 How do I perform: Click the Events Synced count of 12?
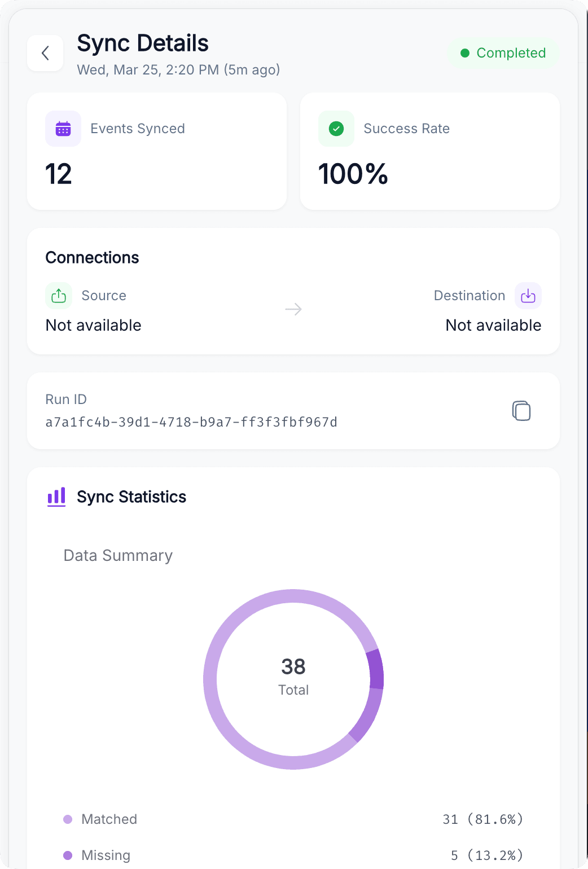[58, 174]
